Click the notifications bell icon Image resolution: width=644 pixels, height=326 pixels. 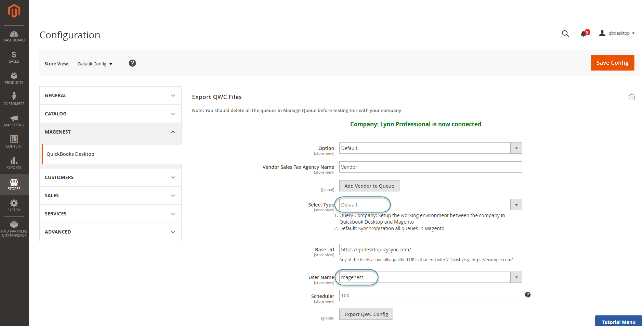pyautogui.click(x=584, y=34)
